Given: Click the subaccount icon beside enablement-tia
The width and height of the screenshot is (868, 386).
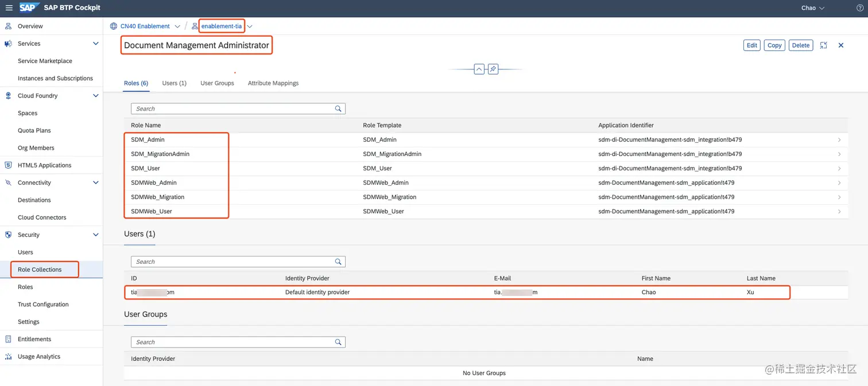Looking at the screenshot, I should click(195, 26).
